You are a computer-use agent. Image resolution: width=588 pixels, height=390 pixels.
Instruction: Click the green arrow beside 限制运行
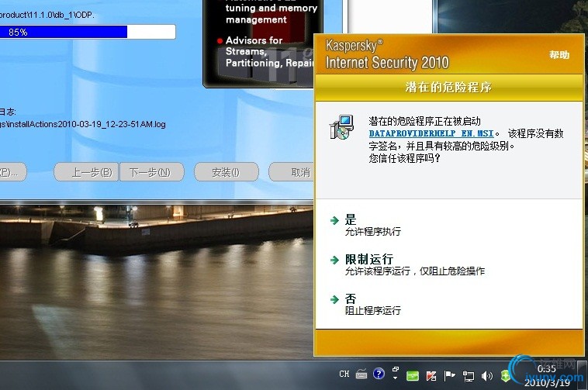(334, 260)
